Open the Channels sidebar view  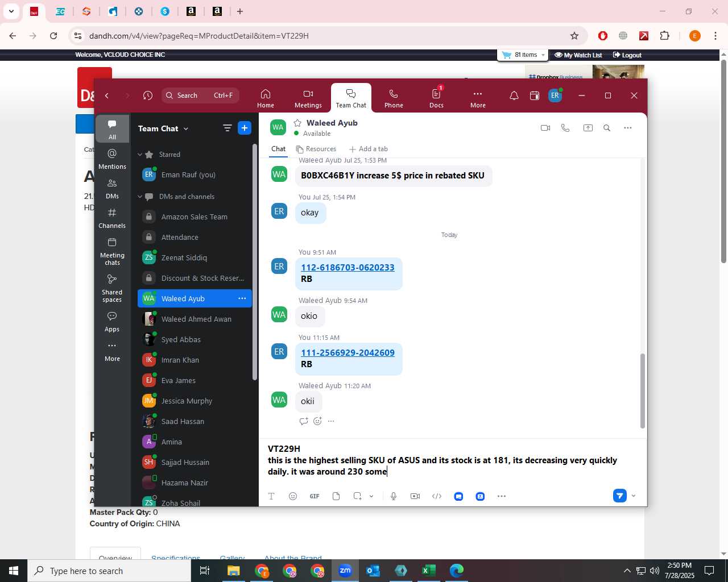coord(112,218)
